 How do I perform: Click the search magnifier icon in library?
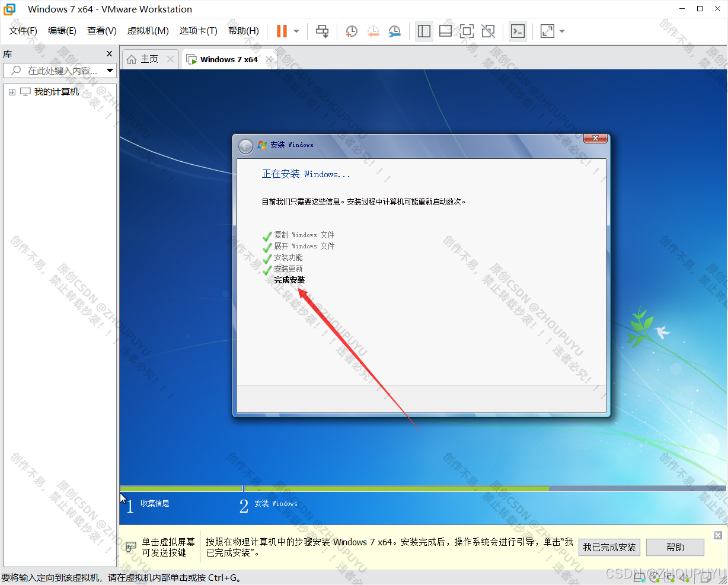tap(16, 71)
